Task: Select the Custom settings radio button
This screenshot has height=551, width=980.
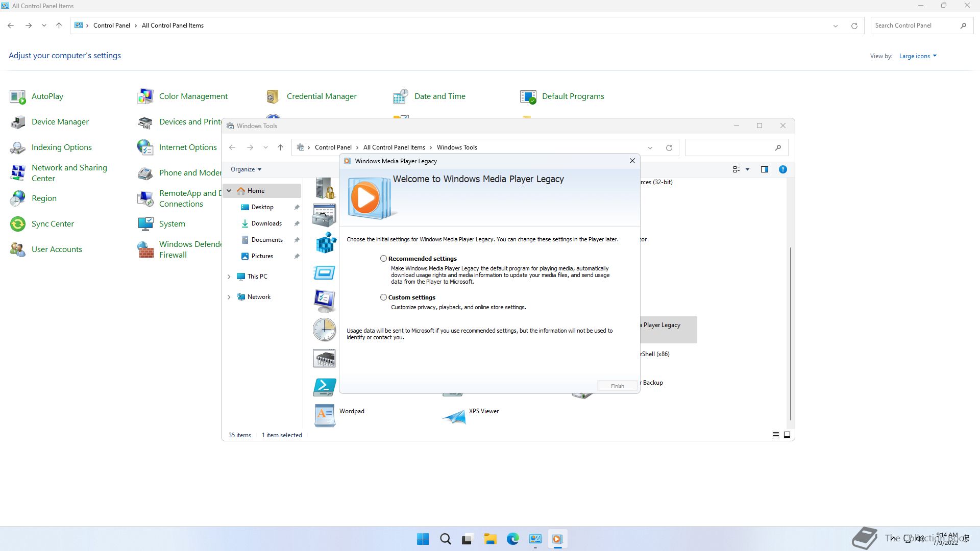Action: [x=383, y=297]
